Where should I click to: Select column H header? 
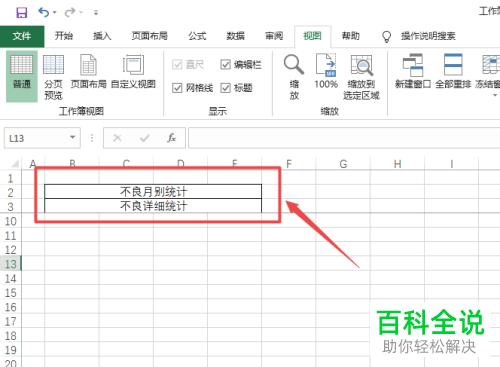397,164
